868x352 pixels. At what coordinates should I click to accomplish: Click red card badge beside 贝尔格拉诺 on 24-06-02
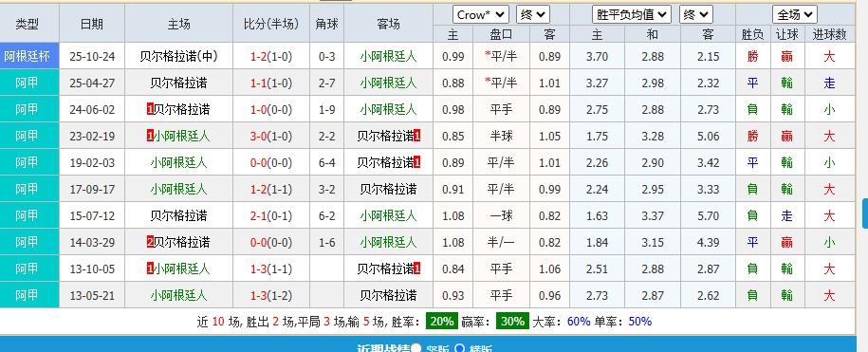pyautogui.click(x=150, y=110)
